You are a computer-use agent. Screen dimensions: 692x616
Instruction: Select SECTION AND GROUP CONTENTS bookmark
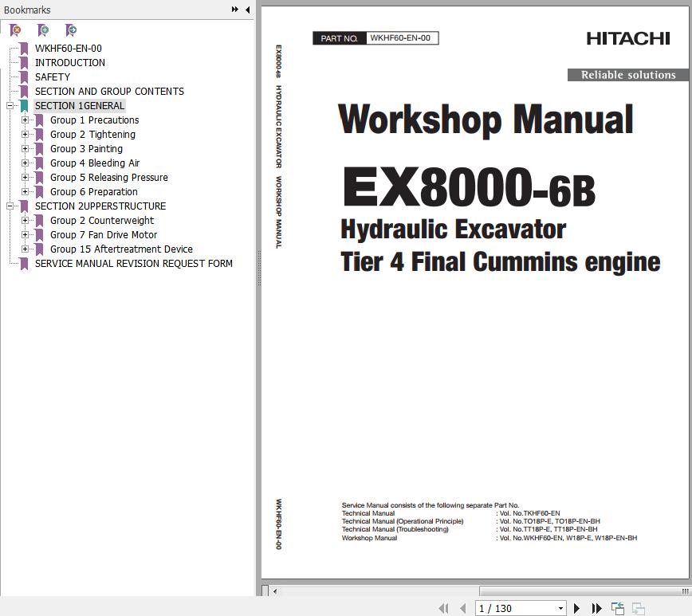pos(109,92)
